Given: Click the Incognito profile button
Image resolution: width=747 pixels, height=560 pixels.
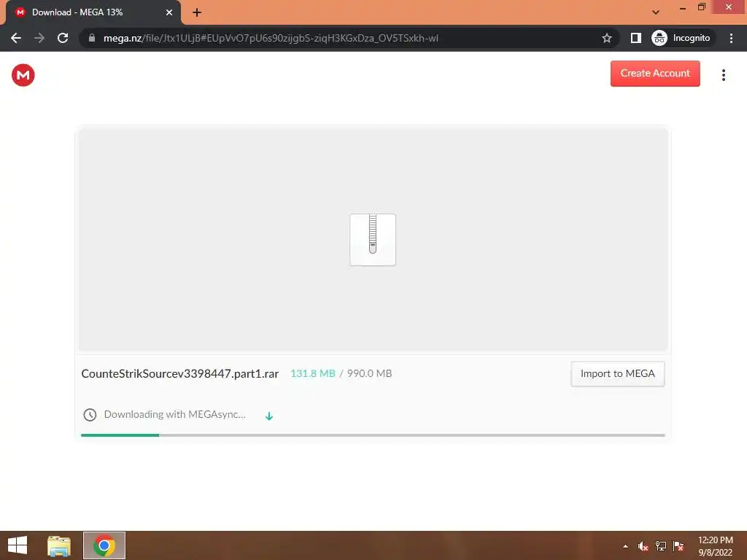Looking at the screenshot, I should 681,38.
